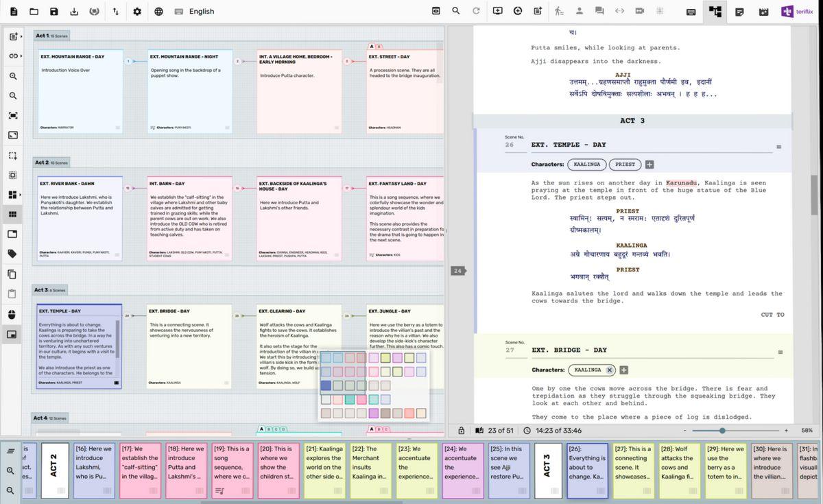The width and height of the screenshot is (823, 504).
Task: Open the import/export arrows icon
Action: point(115,12)
